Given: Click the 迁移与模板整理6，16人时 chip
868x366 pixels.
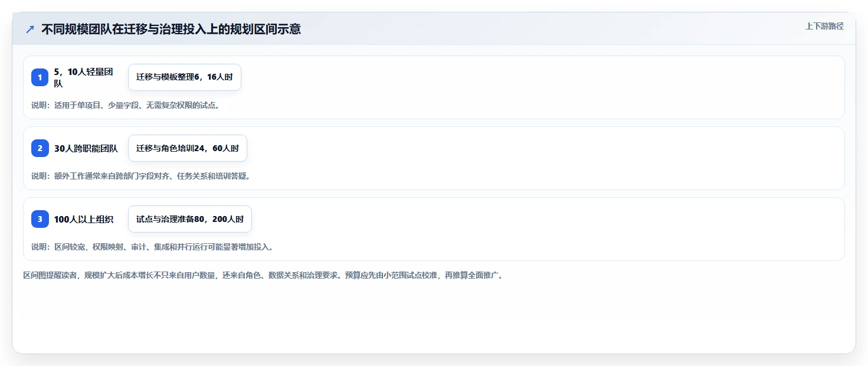Looking at the screenshot, I should (185, 77).
